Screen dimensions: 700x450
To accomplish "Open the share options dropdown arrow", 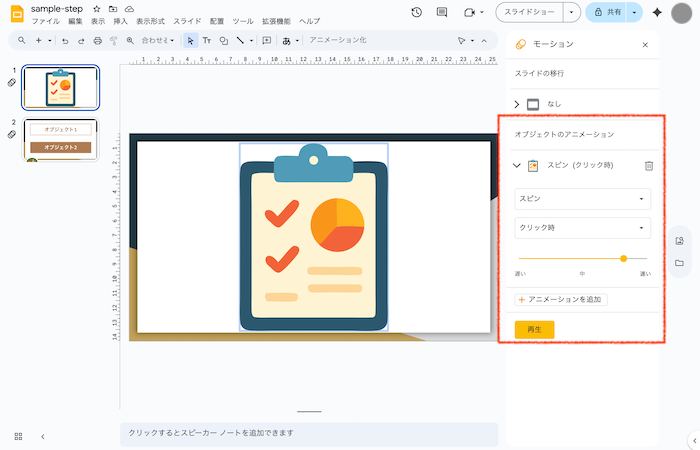I will point(634,12).
